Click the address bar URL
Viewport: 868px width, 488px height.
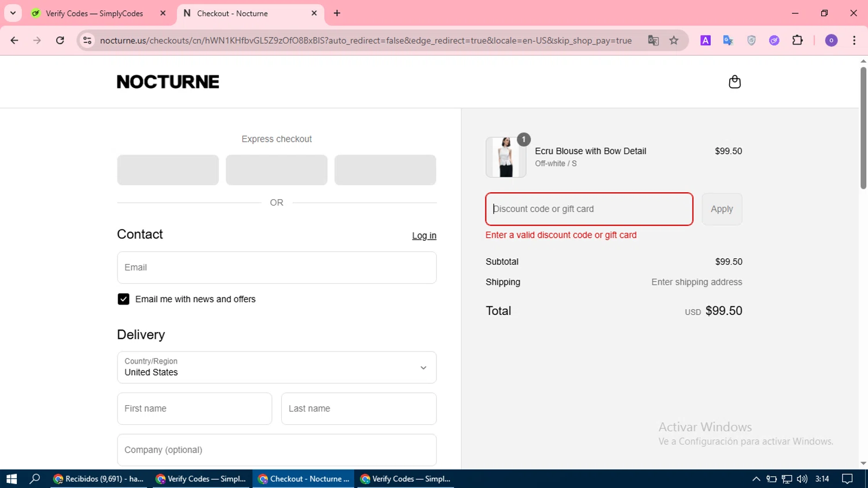click(x=366, y=41)
